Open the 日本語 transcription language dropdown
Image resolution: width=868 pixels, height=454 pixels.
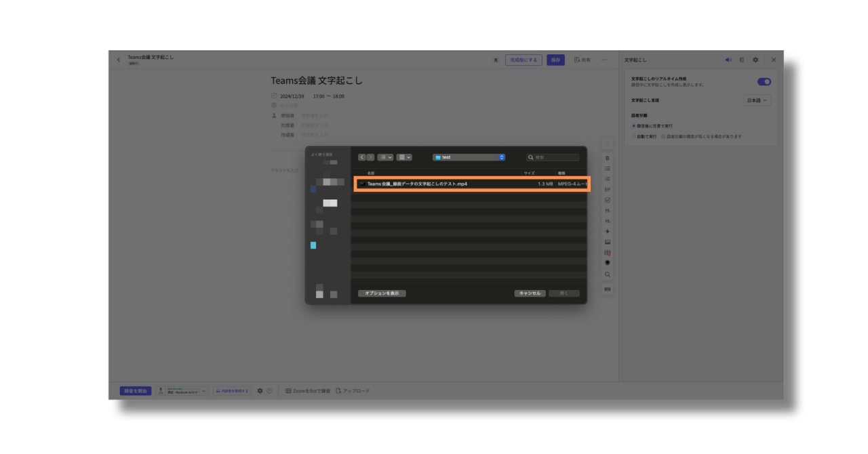tap(757, 100)
